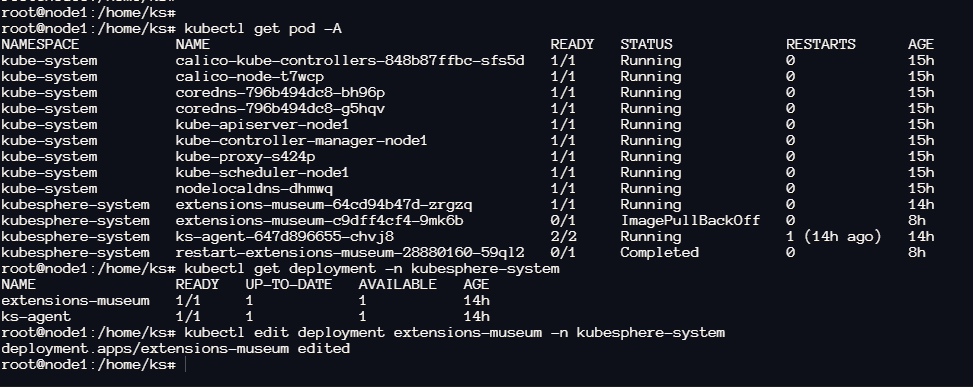Click the ks-agent-647d896655-chvj8 pod name
The height and width of the screenshot is (387, 973).
(x=285, y=237)
